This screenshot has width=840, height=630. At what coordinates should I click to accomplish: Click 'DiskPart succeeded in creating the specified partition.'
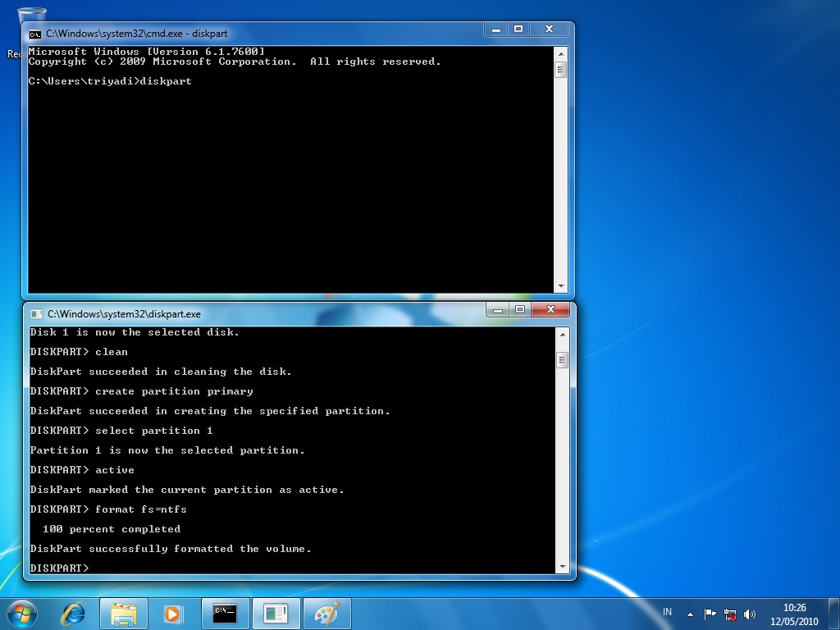click(210, 411)
